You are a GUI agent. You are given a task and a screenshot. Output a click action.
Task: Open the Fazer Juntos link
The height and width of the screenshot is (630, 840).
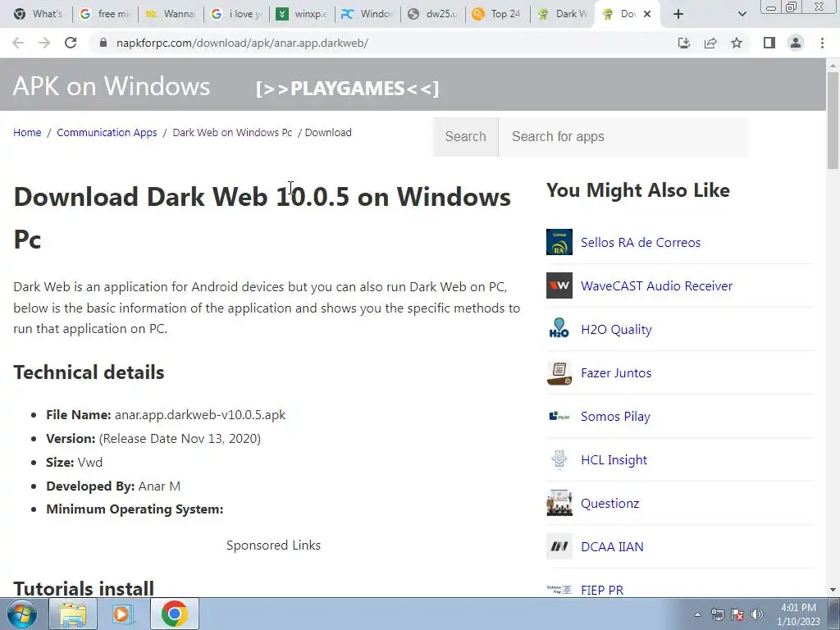coord(616,373)
